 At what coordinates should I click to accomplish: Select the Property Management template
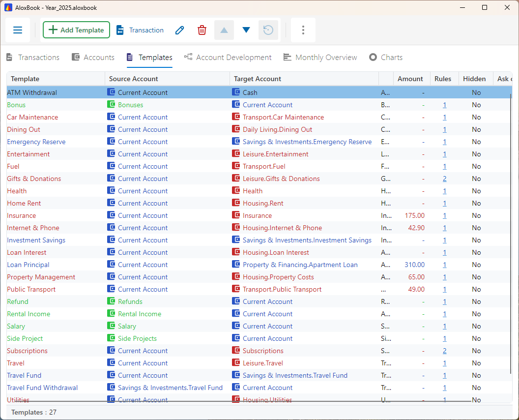pyautogui.click(x=41, y=277)
